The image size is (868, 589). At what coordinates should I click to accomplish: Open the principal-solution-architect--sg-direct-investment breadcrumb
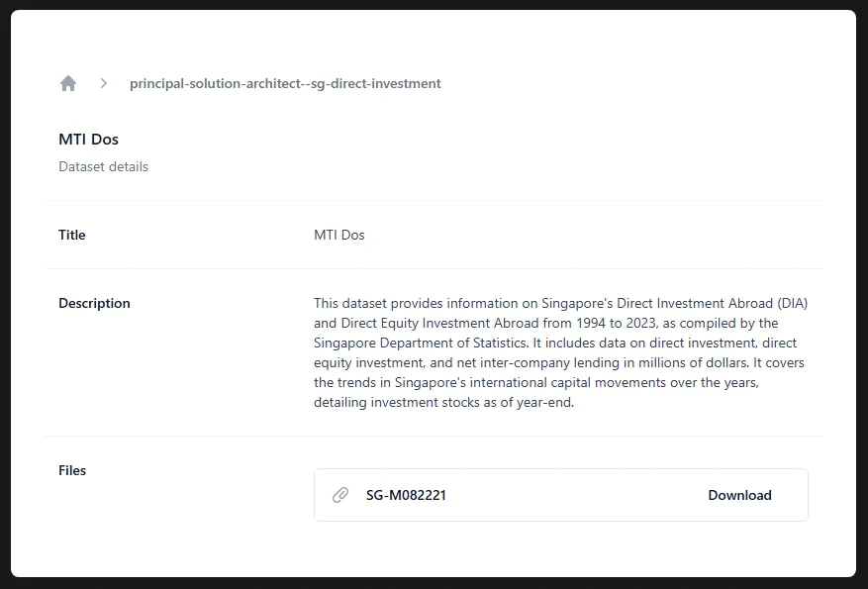(285, 84)
